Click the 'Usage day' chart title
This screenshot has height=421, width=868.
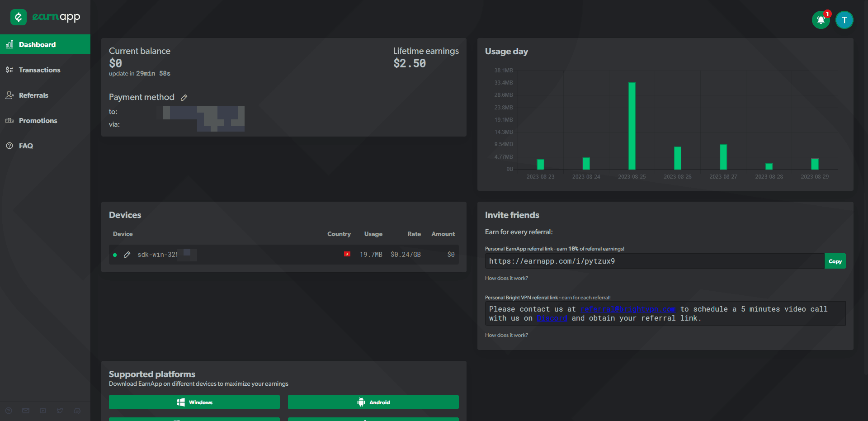(506, 51)
